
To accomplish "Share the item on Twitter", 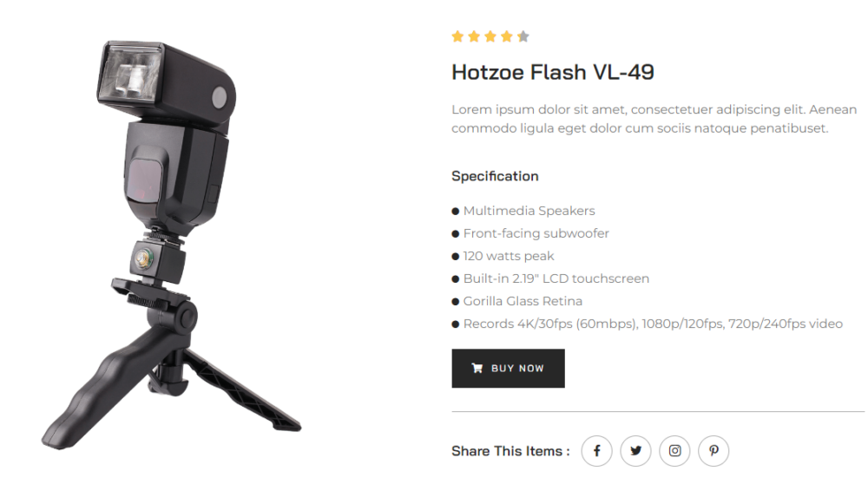I will (x=635, y=451).
